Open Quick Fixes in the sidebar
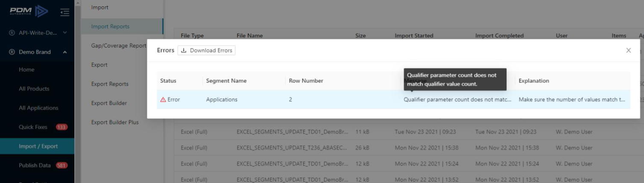This screenshot has height=183, width=644. coord(33,127)
